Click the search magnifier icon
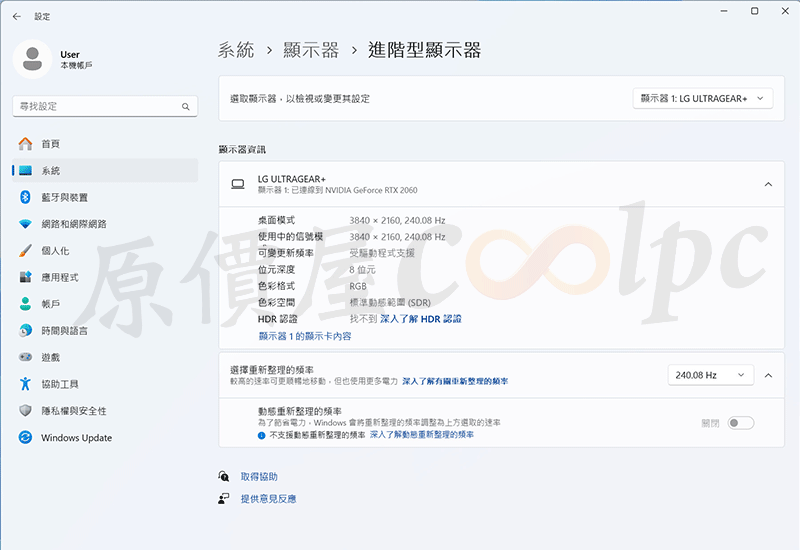Screen dimensions: 800x550 [186, 107]
